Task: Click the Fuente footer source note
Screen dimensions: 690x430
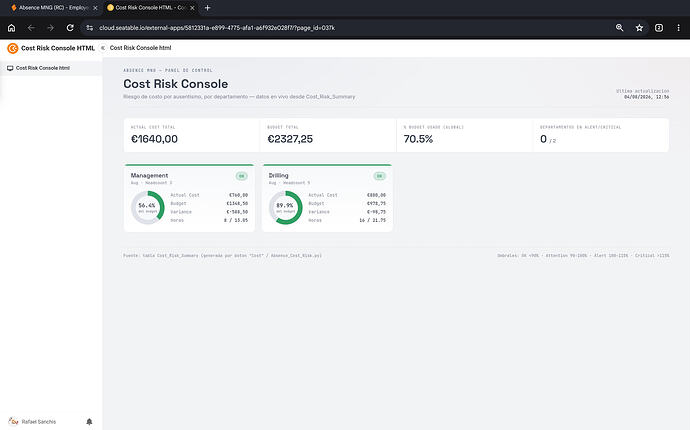Action: tap(222, 255)
